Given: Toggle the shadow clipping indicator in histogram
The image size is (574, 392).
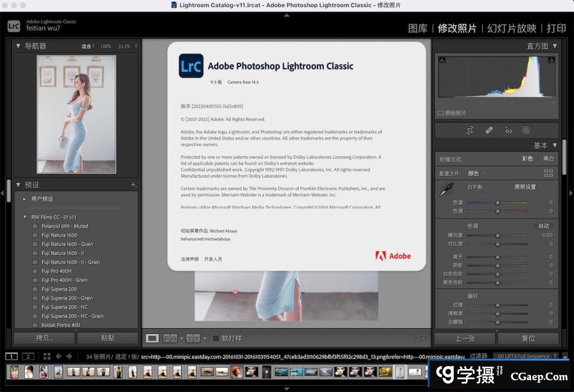Looking at the screenshot, I should tap(442, 60).
